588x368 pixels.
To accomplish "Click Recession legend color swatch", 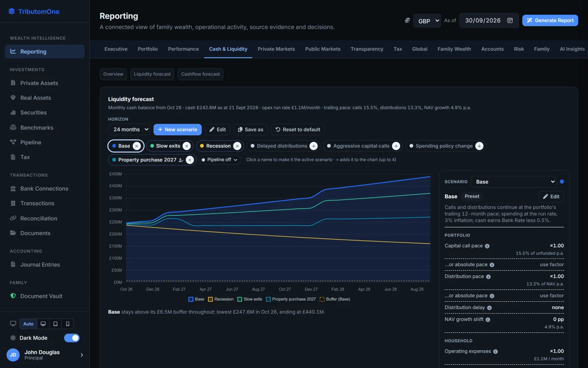I will click(x=211, y=300).
